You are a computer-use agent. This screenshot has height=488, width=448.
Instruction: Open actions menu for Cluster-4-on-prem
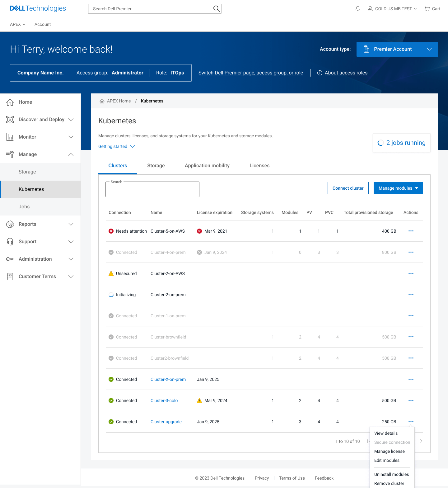[x=411, y=252]
